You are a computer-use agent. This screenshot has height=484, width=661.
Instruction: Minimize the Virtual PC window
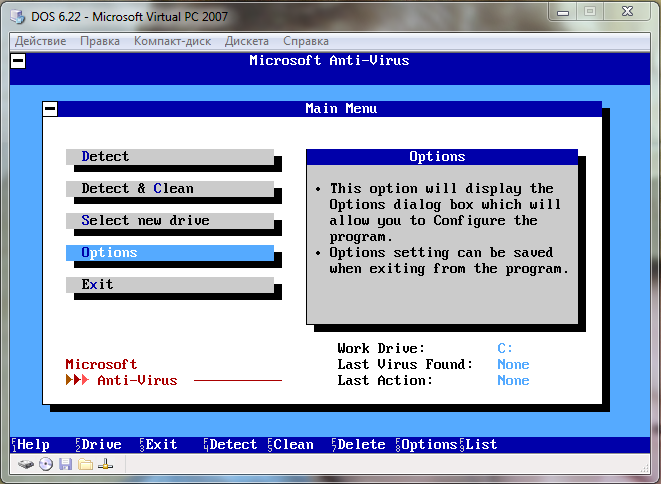point(563,12)
